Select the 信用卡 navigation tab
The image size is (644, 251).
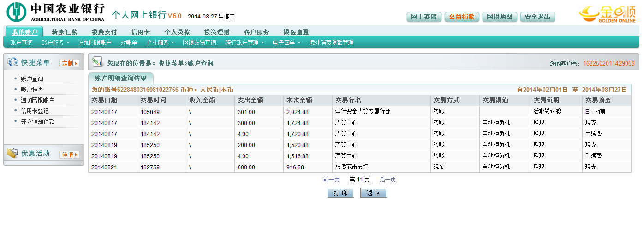(x=140, y=32)
